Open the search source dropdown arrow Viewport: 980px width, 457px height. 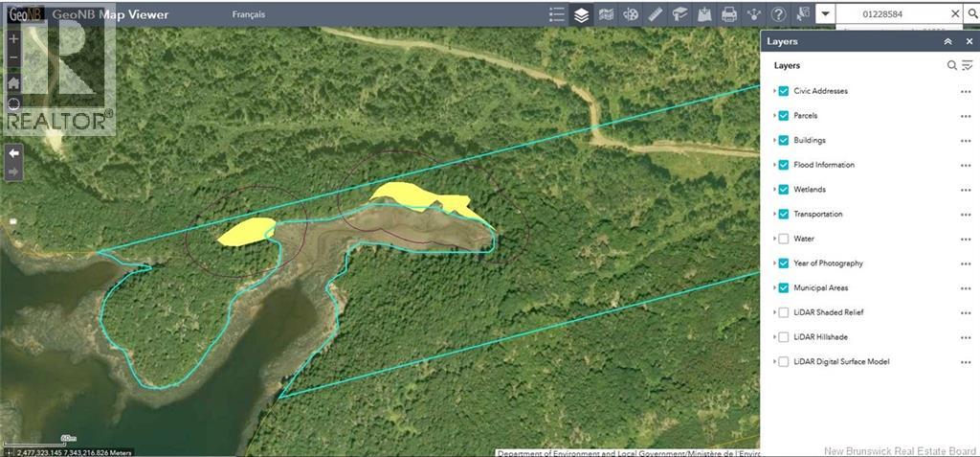(826, 13)
